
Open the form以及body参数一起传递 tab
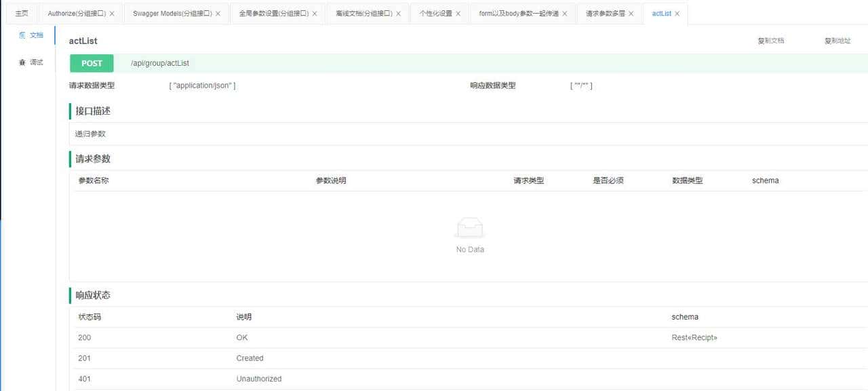(518, 13)
